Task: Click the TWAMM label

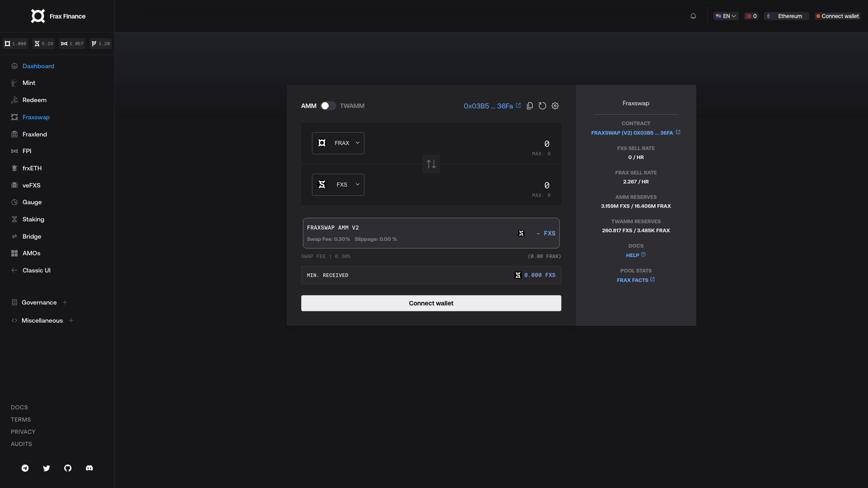Action: point(352,106)
